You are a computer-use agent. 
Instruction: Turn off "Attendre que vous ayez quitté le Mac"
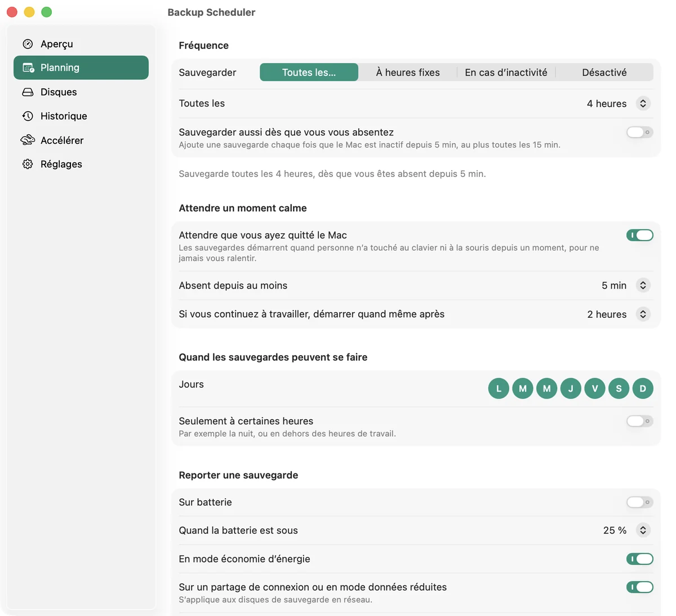640,235
